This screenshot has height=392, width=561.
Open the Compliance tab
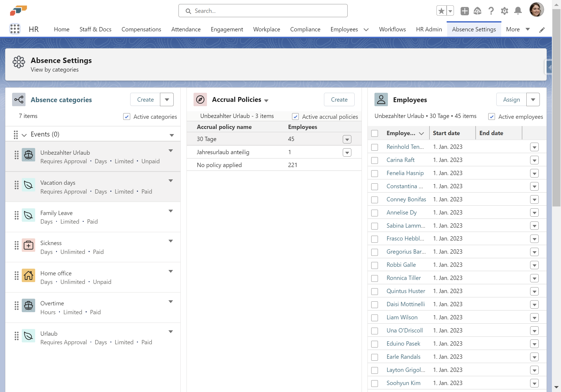(x=305, y=29)
